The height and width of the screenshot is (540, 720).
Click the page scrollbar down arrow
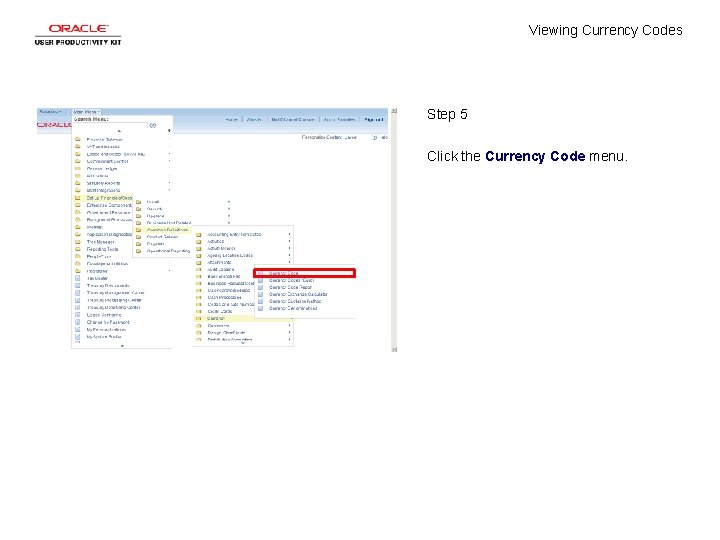click(394, 349)
